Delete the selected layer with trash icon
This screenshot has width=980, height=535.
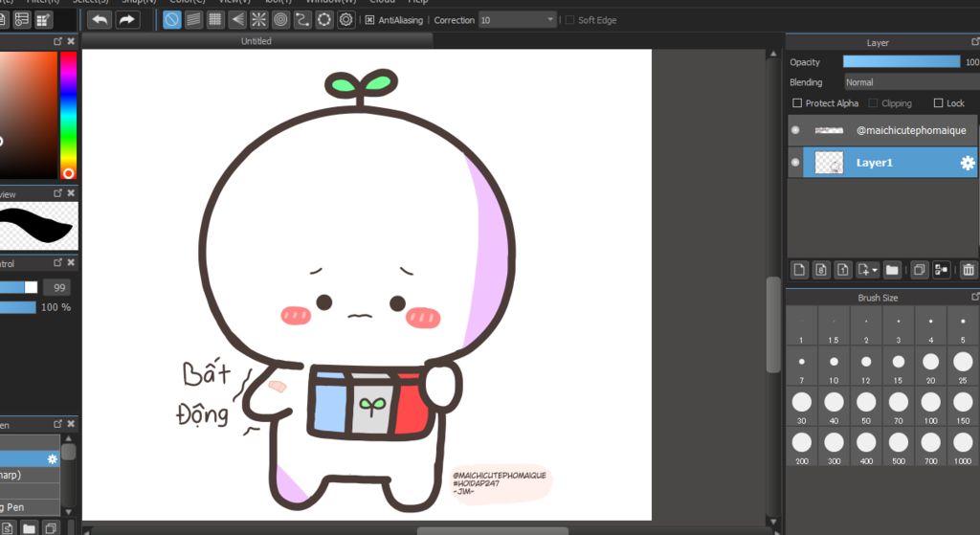(x=969, y=269)
